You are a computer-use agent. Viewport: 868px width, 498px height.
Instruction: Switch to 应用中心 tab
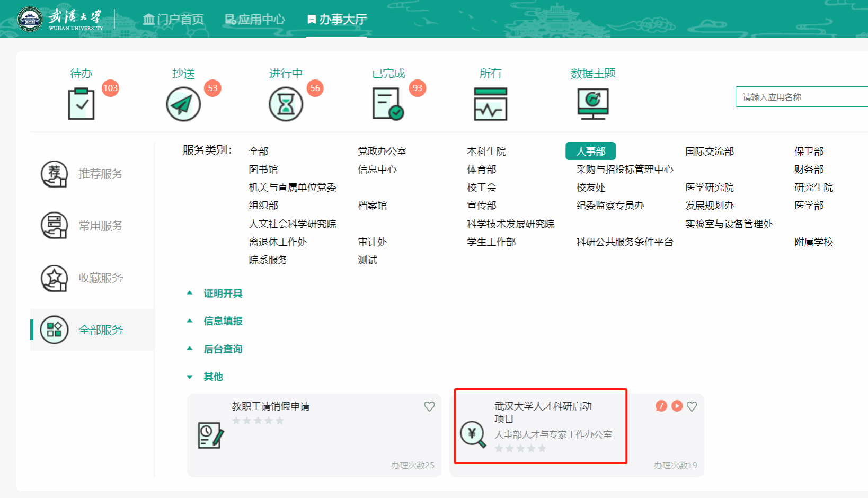click(x=255, y=20)
